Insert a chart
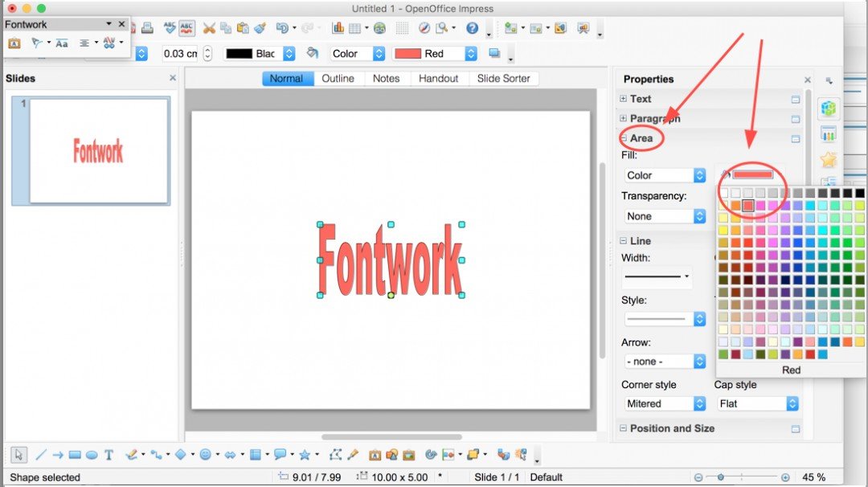868x487 pixels. tap(337, 28)
